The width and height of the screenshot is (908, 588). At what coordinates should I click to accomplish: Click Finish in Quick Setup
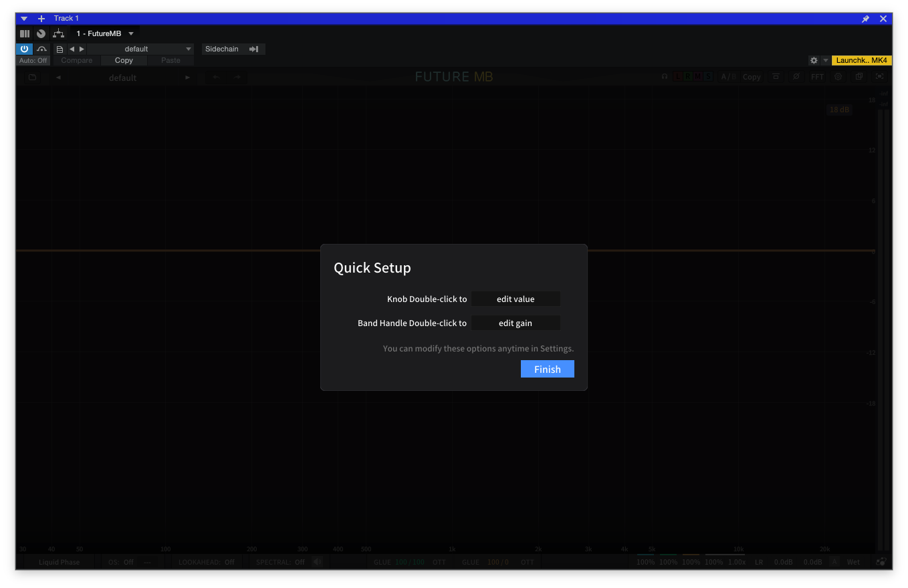(548, 370)
